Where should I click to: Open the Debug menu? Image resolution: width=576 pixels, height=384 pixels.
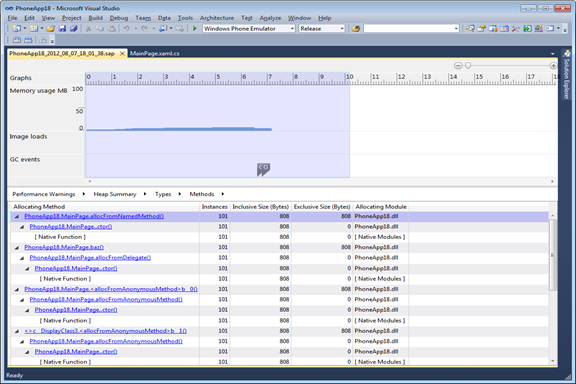119,18
